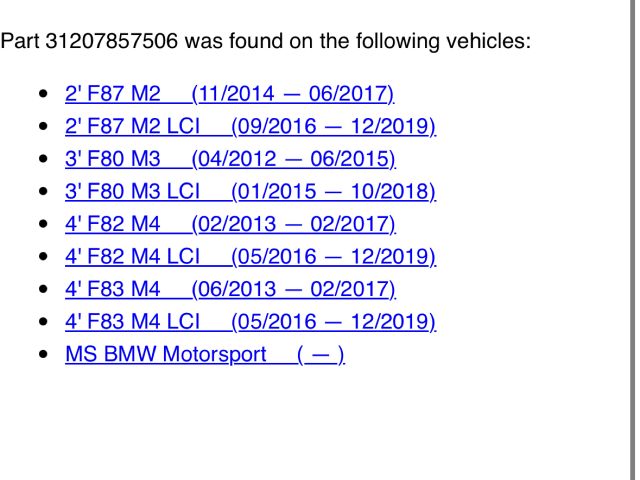
Task: Open the 2' F87 M2 vehicle link
Action: tap(112, 95)
